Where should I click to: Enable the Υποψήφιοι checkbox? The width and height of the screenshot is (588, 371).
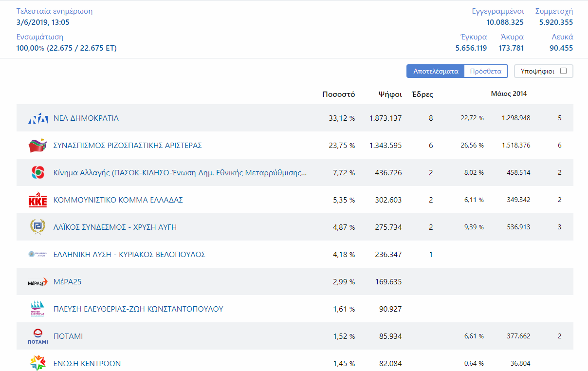point(564,71)
